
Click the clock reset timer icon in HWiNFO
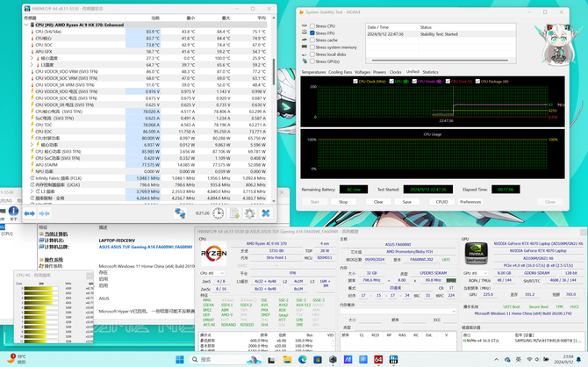click(219, 213)
